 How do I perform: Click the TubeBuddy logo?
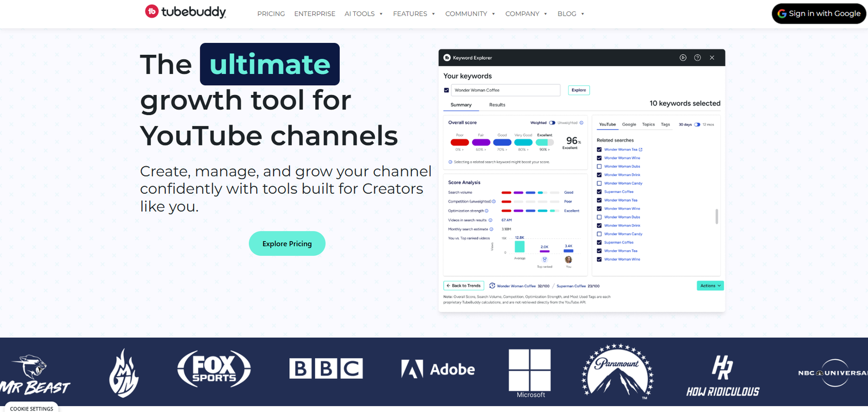186,11
